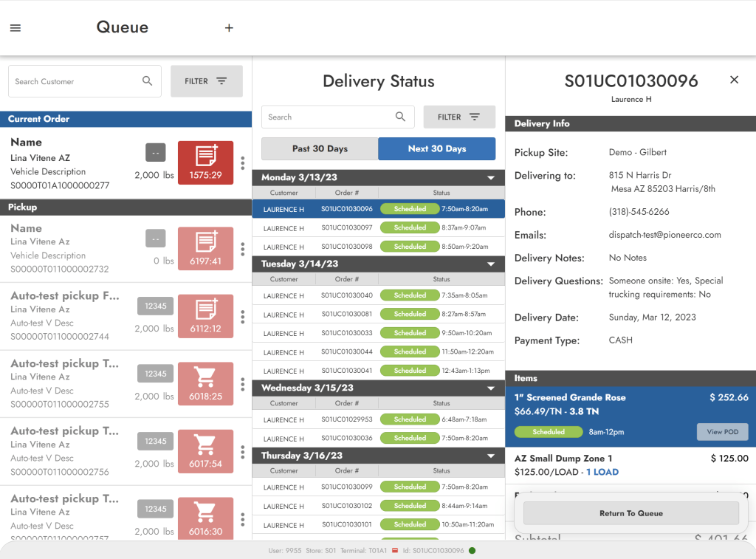
Task: Click the Search Customer input field
Action: (x=74, y=81)
